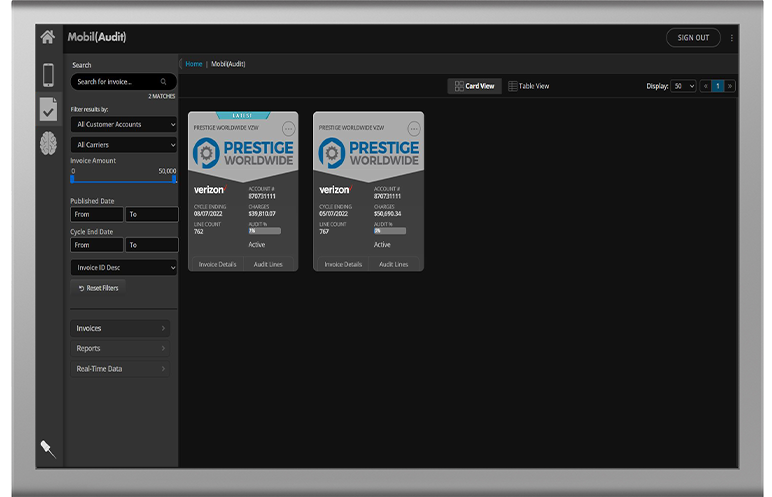Click the 2 MATCHES label

click(x=161, y=97)
